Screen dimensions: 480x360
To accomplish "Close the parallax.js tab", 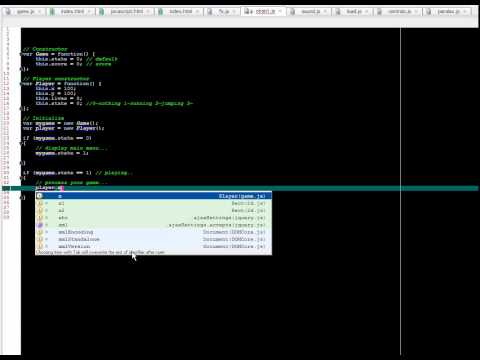I will (x=465, y=11).
